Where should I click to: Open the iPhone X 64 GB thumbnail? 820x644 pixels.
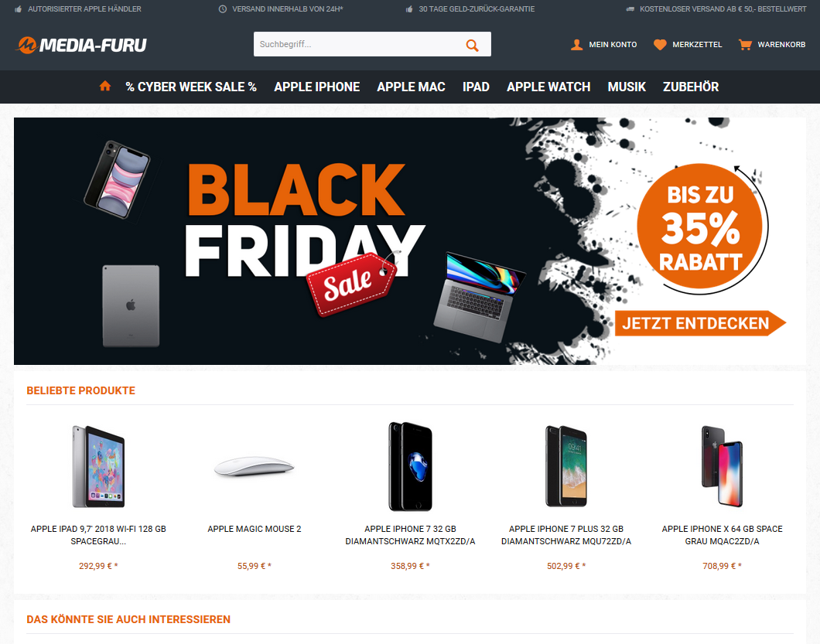[723, 466]
